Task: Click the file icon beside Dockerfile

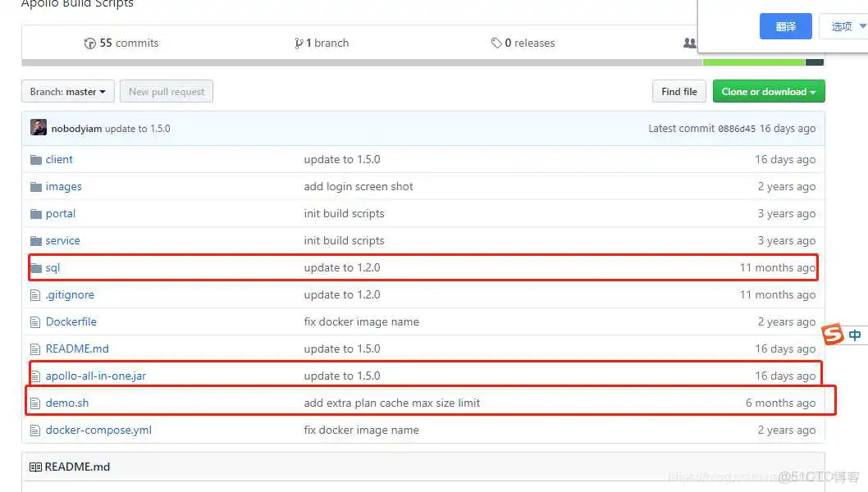Action: coord(35,321)
